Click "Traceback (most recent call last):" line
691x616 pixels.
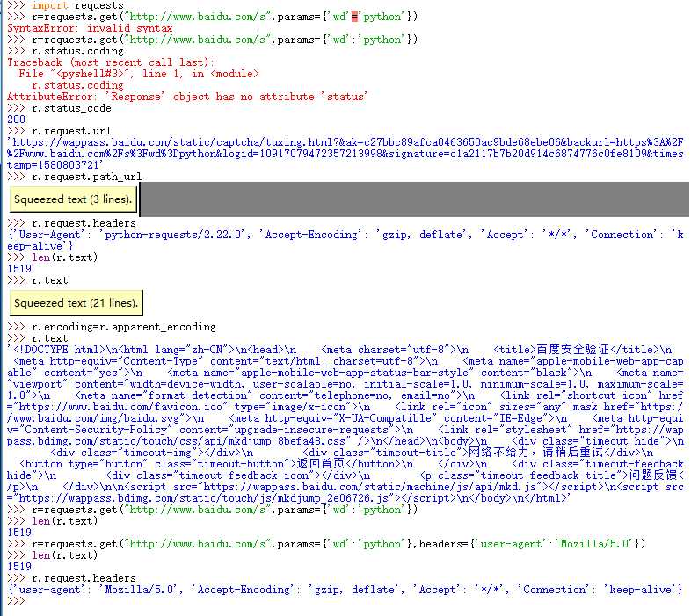(111, 62)
